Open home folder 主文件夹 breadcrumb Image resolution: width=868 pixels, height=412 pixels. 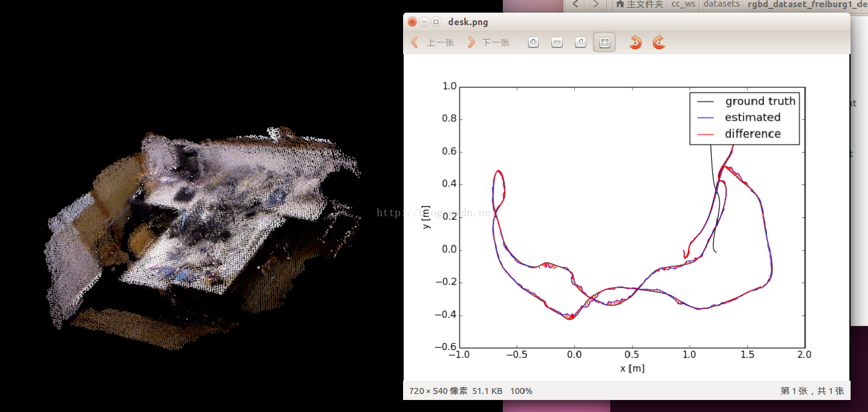639,5
